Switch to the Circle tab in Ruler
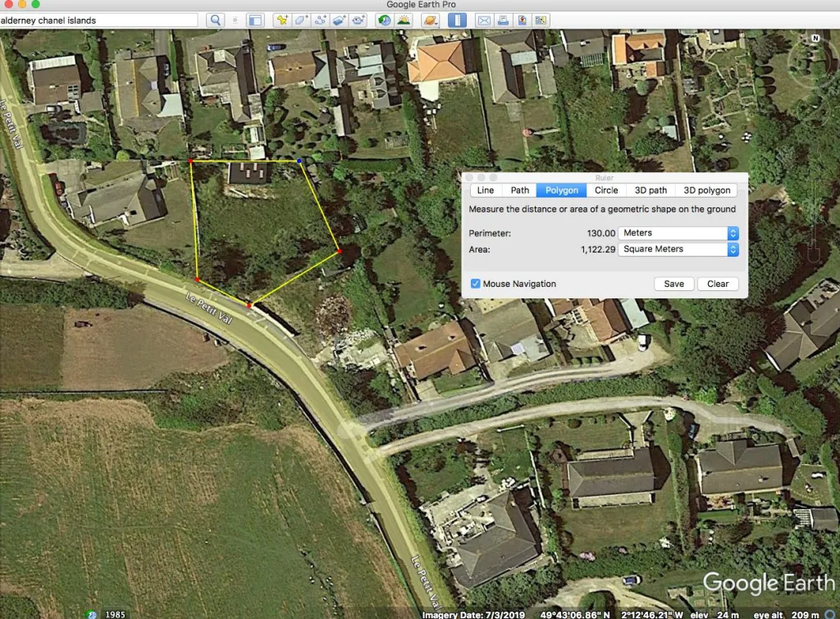 click(x=606, y=190)
